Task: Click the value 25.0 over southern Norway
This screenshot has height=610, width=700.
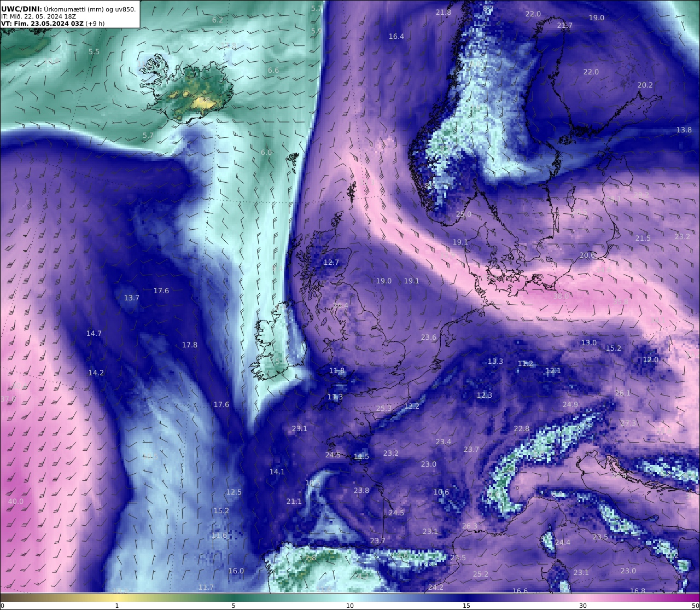Action: pos(464,214)
